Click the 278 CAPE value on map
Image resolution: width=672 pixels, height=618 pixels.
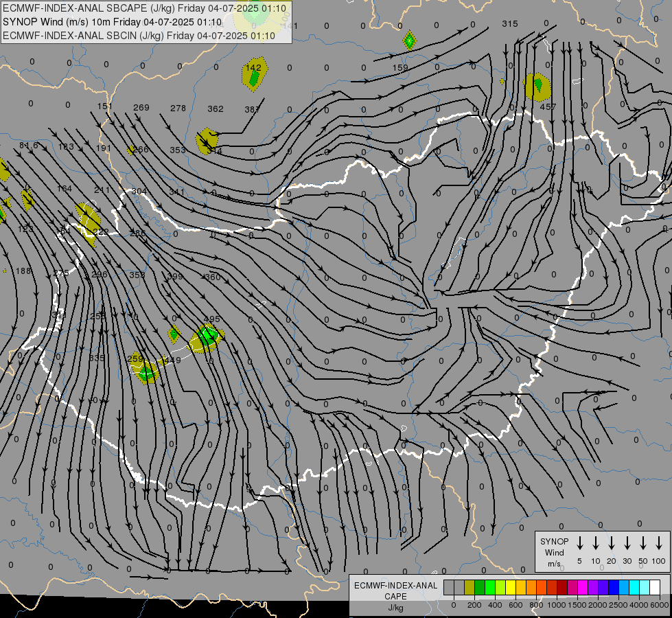(178, 108)
